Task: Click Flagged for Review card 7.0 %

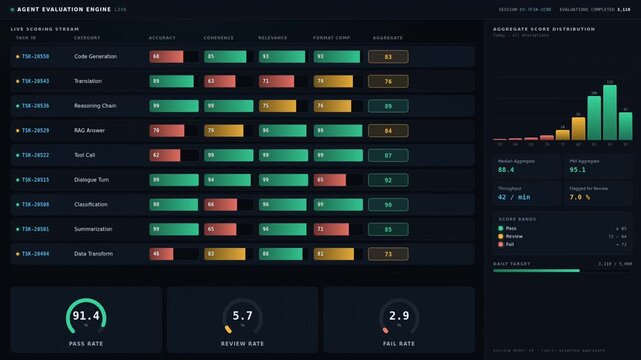Action: coord(598,194)
